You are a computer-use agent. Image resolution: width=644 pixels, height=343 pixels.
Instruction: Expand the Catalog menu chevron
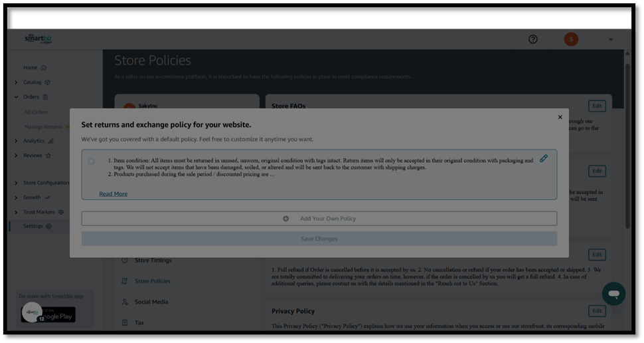coord(16,82)
